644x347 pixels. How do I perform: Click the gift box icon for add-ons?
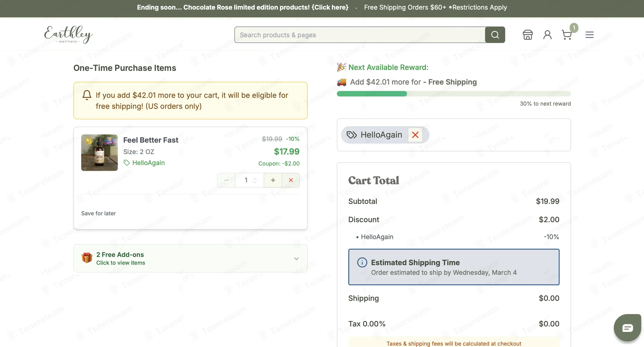[87, 258]
